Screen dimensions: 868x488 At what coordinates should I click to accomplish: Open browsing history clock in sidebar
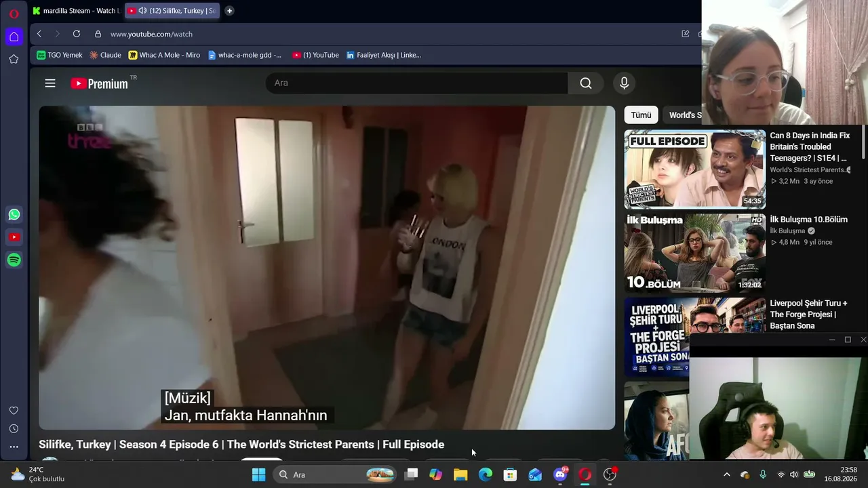[14, 429]
